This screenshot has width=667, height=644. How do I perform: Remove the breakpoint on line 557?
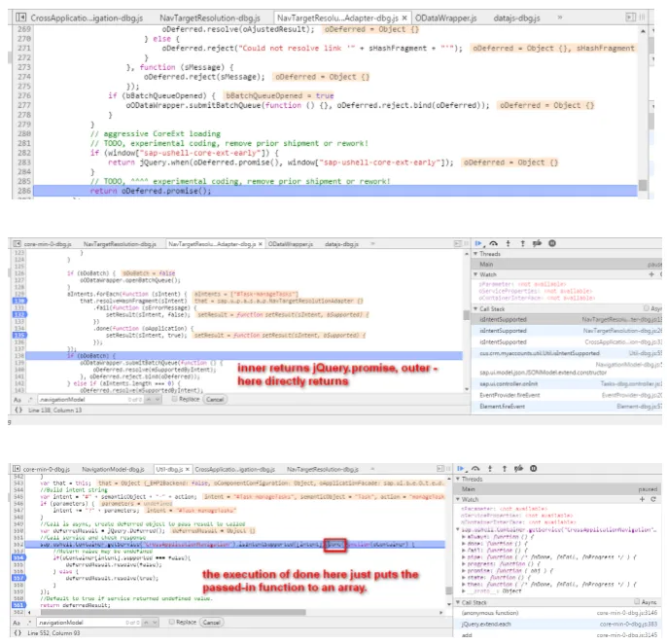pos(19,578)
